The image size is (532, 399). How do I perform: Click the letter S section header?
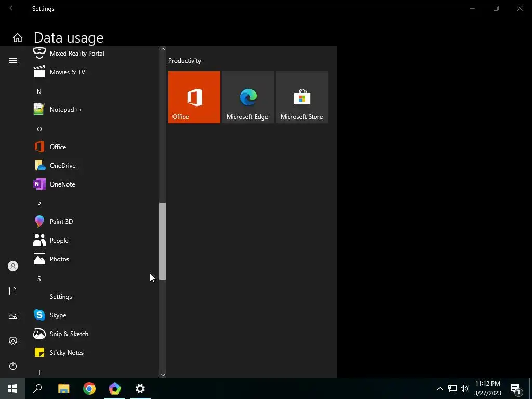pyautogui.click(x=39, y=278)
